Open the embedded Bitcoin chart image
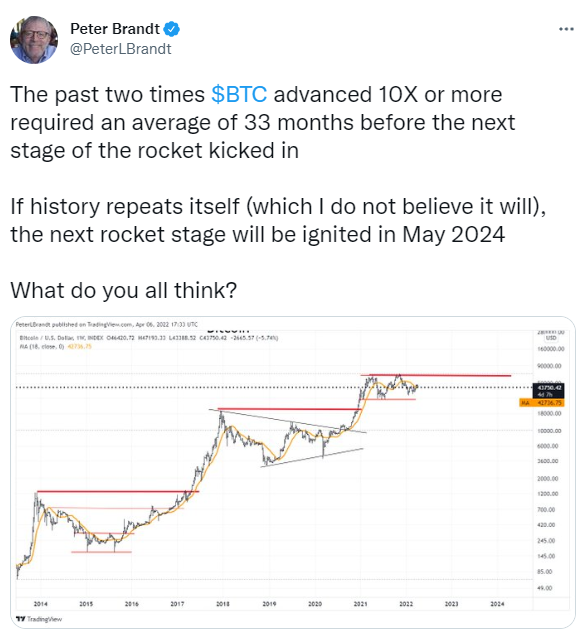Viewport: 583px width, 637px height. click(x=293, y=472)
